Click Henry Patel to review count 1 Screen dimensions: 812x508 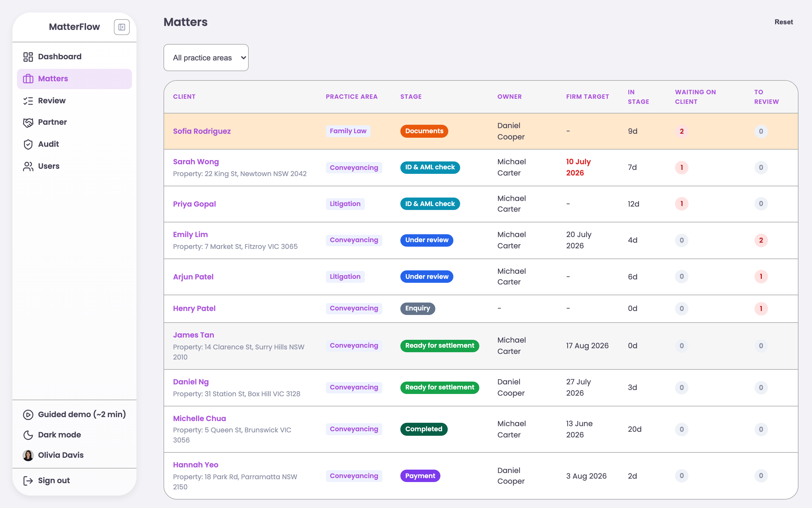coord(761,308)
